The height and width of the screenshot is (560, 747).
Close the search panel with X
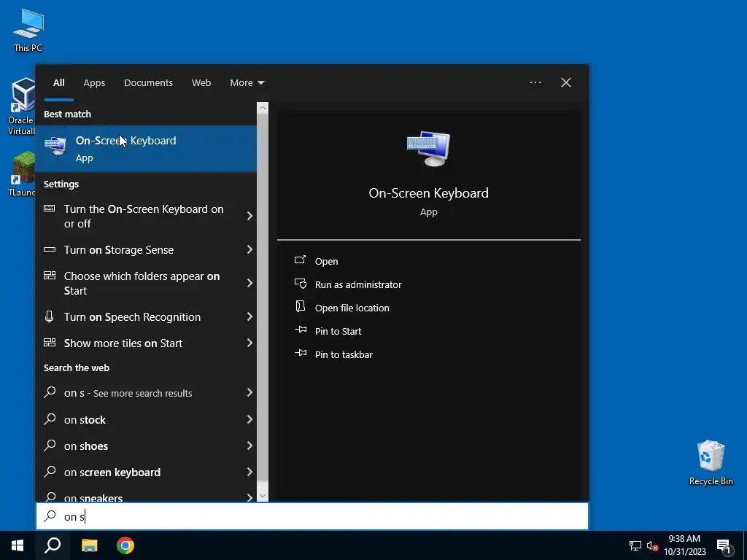click(566, 82)
